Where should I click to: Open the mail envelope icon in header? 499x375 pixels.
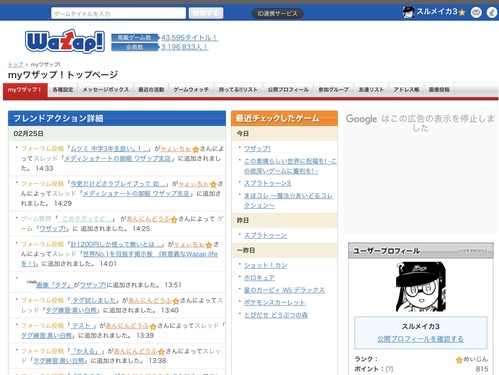(476, 13)
